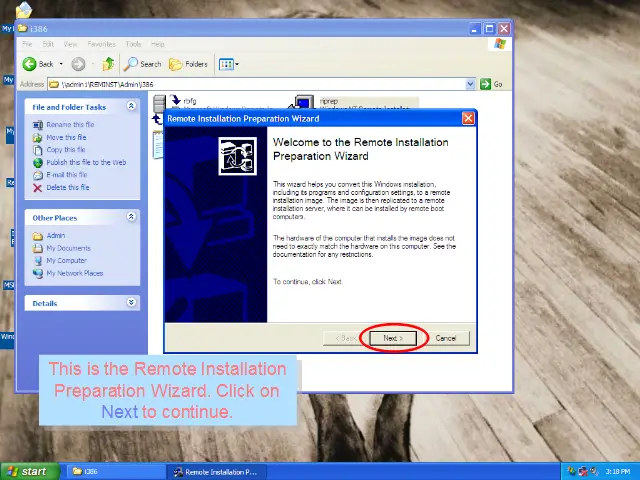Screen dimensions: 640x480
Task: Click the Up folder toolbar icon
Action: pos(108,64)
